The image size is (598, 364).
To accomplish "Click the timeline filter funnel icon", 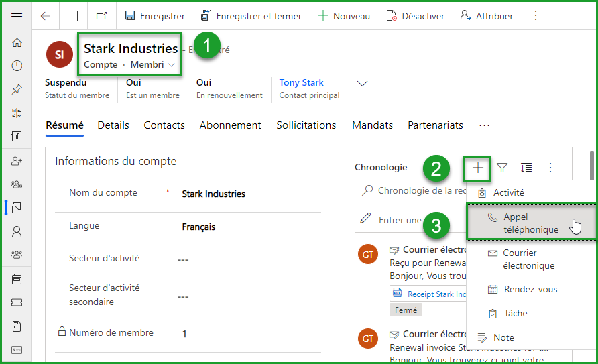I will pos(501,168).
